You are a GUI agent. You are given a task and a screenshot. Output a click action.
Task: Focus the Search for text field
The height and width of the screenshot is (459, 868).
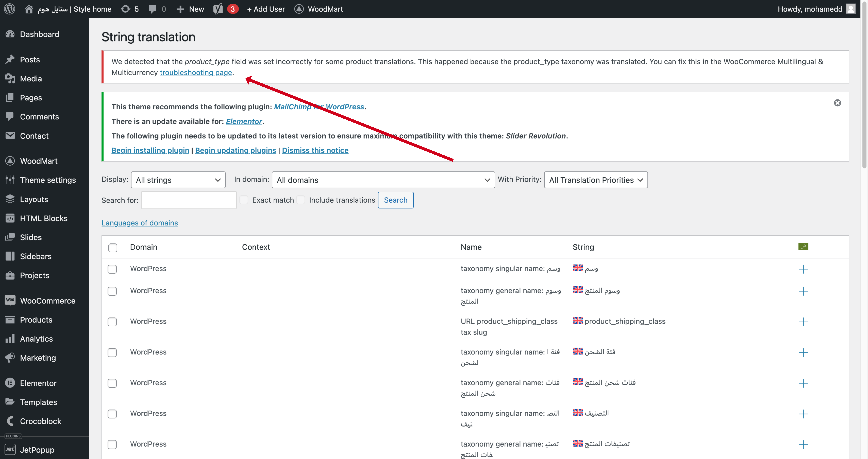189,200
